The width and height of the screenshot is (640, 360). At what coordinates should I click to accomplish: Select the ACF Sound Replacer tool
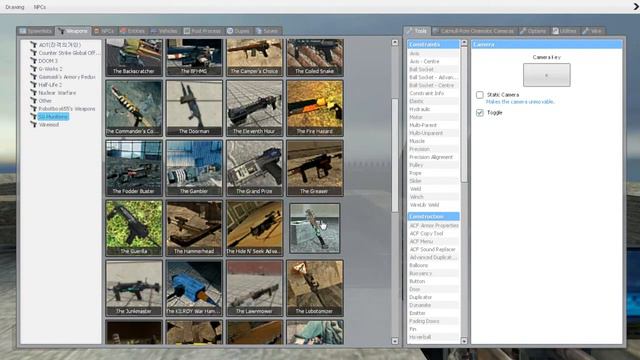pos(433,249)
